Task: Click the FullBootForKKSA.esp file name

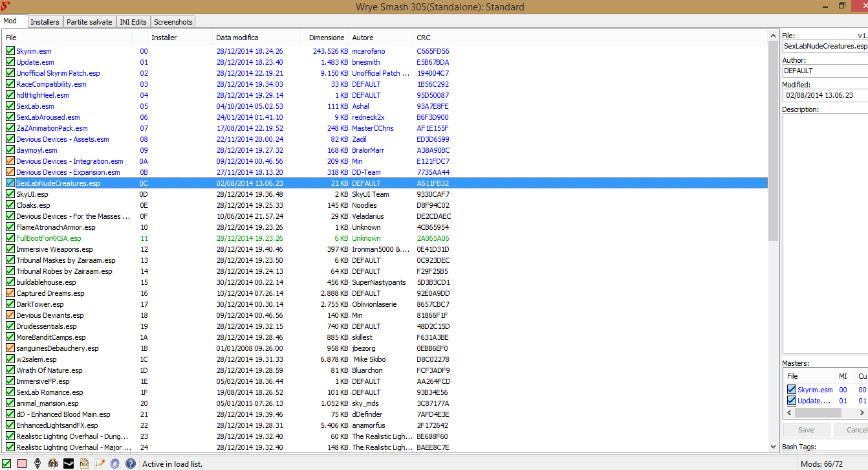Action: [49, 238]
